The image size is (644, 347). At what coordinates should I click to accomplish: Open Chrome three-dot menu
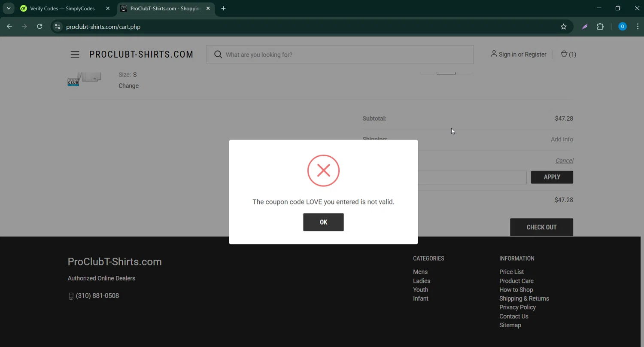[638, 27]
